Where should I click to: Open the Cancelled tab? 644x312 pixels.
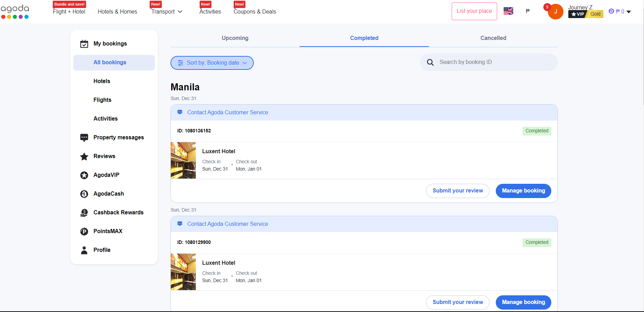[493, 38]
